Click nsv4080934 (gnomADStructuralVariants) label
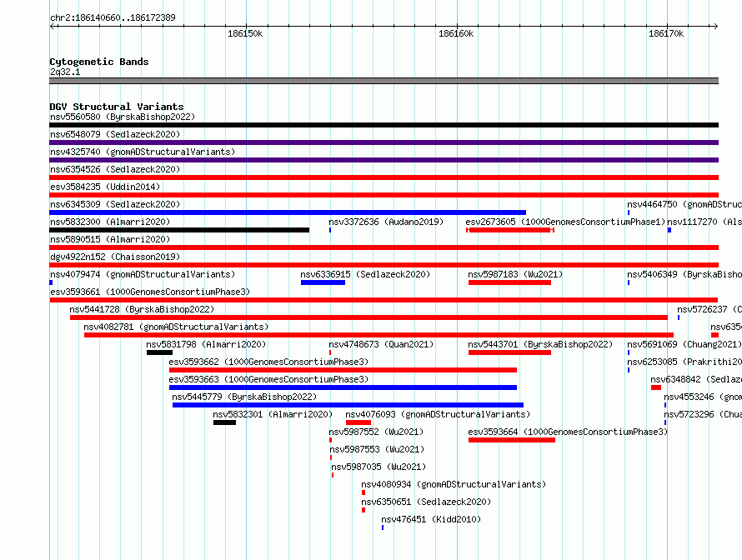The image size is (742, 560). pyautogui.click(x=454, y=484)
